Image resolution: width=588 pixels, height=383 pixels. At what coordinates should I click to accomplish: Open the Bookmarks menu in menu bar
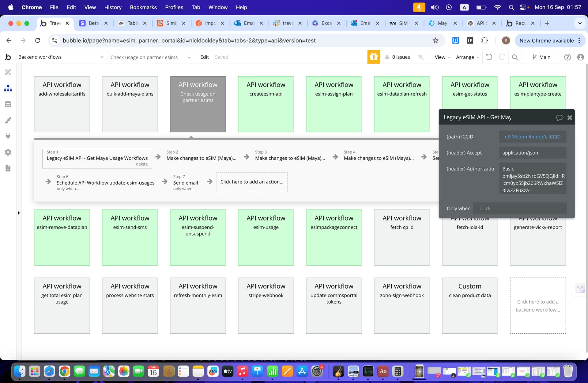[143, 7]
